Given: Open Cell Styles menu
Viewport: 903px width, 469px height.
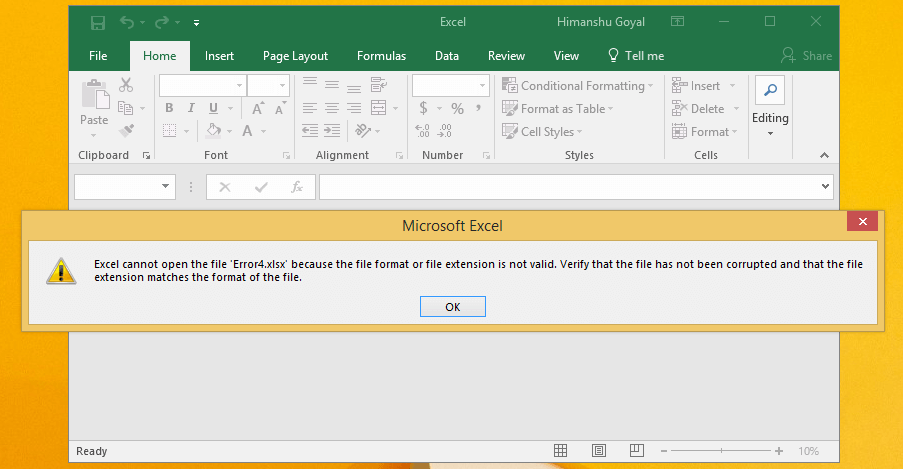Looking at the screenshot, I should pos(542,132).
